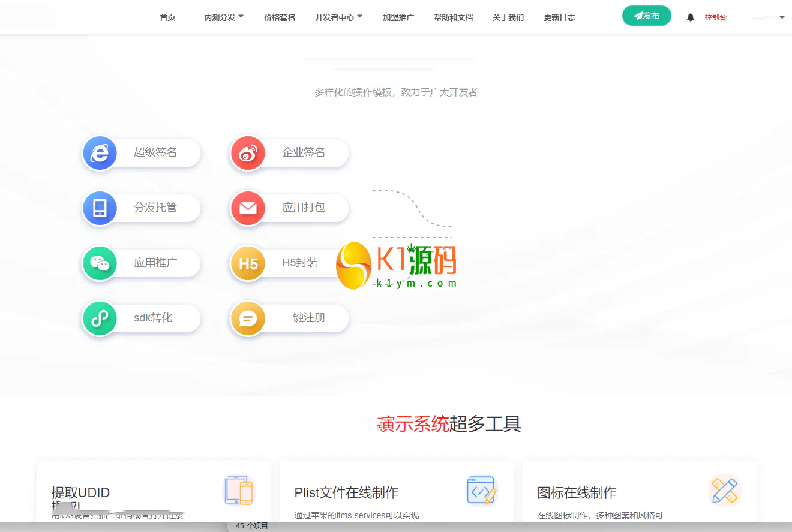
Task: Expand the 开发者中心 dropdown menu
Action: click(339, 17)
